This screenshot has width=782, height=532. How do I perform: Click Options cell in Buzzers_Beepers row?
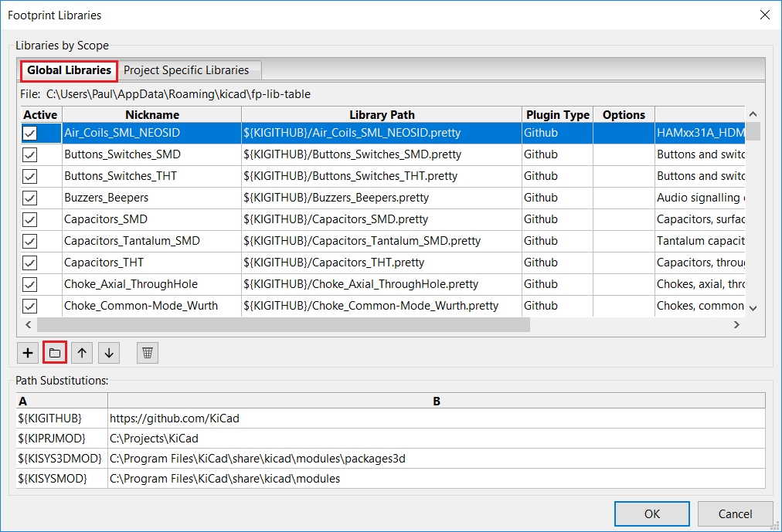[624, 198]
